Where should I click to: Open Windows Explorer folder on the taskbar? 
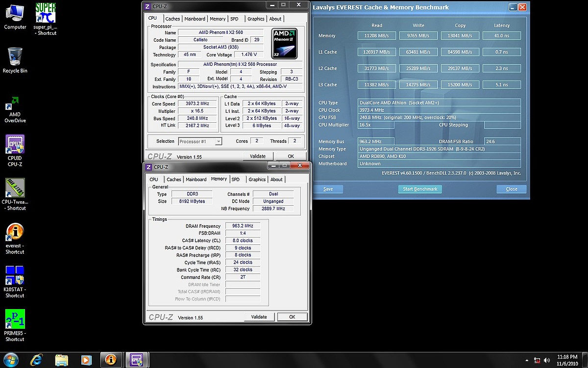coord(61,360)
